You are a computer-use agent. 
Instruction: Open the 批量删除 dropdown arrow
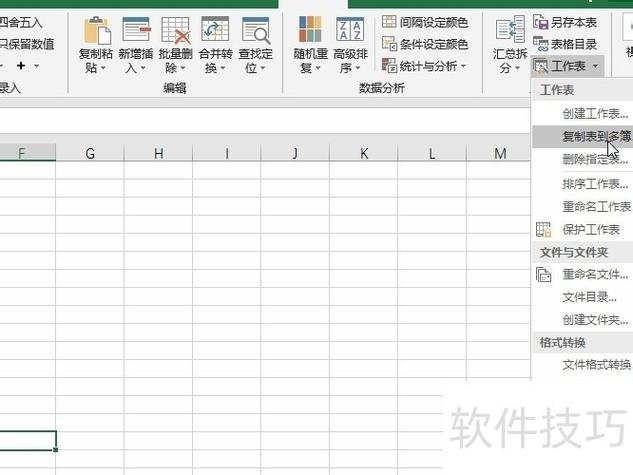[182, 68]
